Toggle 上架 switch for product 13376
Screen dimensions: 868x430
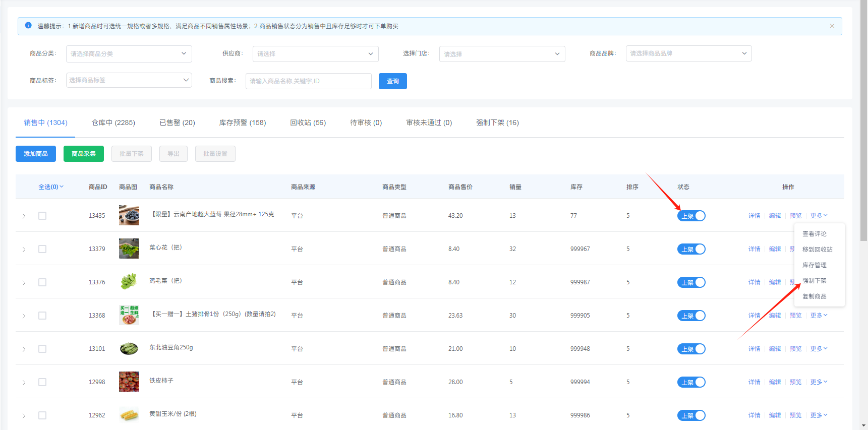691,282
